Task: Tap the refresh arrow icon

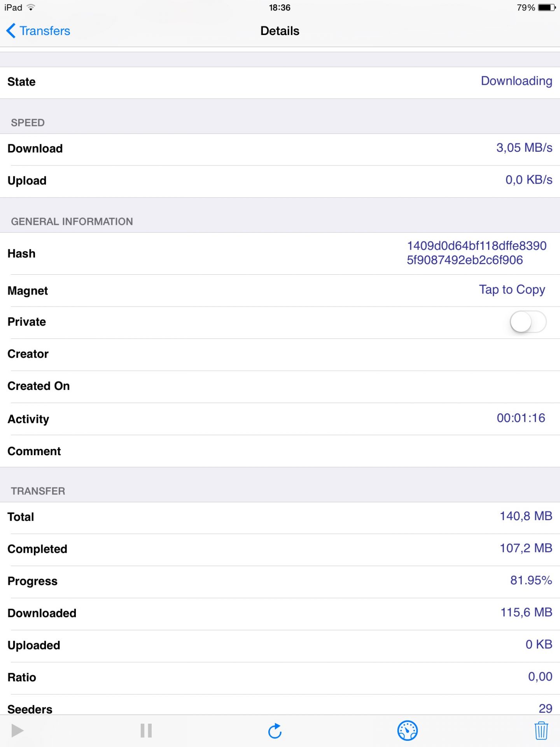Action: tap(275, 731)
